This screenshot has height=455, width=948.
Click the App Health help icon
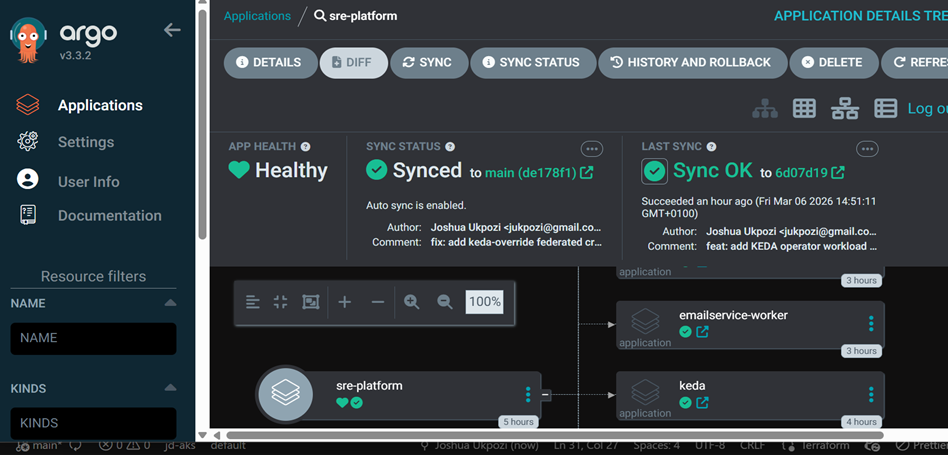(305, 146)
